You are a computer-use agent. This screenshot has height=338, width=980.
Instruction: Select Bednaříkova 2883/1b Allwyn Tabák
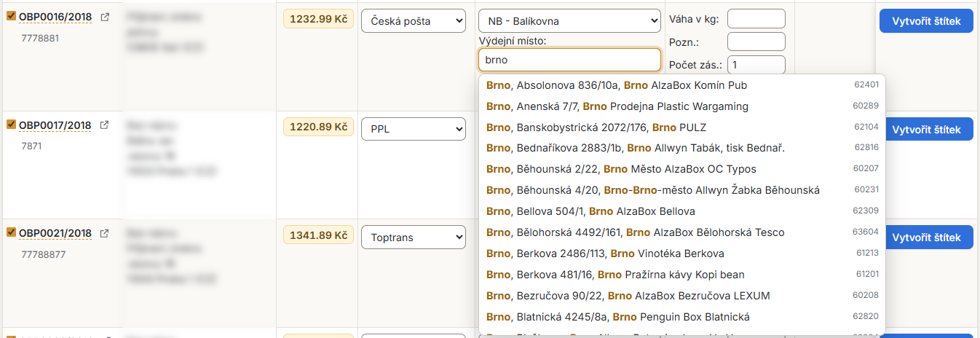tap(682, 149)
